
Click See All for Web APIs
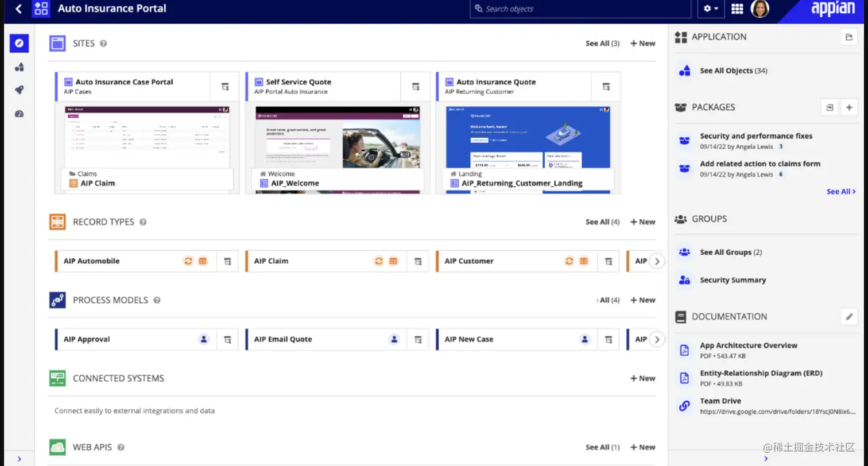pos(602,447)
